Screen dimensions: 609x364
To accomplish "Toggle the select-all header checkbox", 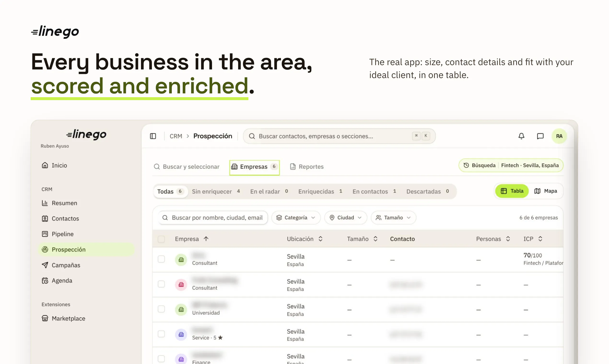I will coord(161,239).
